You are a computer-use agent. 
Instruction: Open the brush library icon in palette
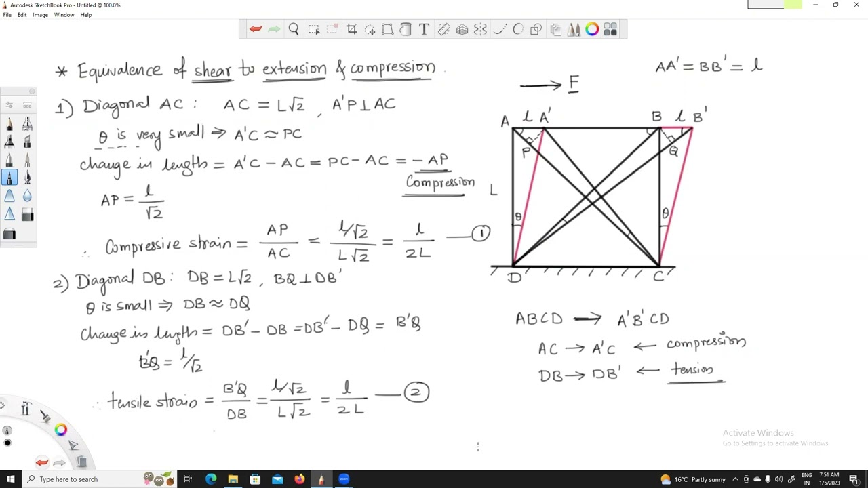pyautogui.click(x=27, y=105)
